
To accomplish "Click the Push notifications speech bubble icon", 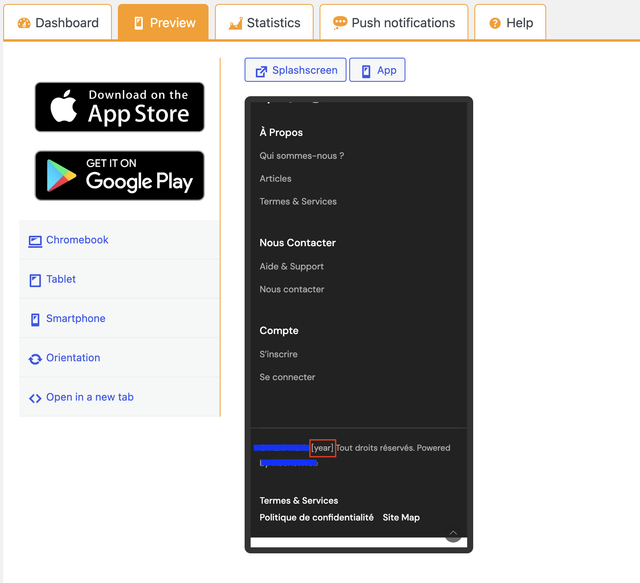I will (340, 23).
